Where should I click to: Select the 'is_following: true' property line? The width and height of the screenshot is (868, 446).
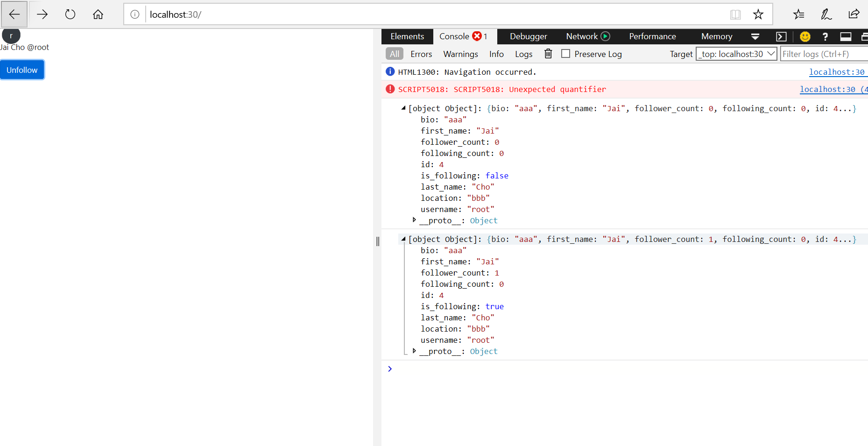click(x=462, y=306)
